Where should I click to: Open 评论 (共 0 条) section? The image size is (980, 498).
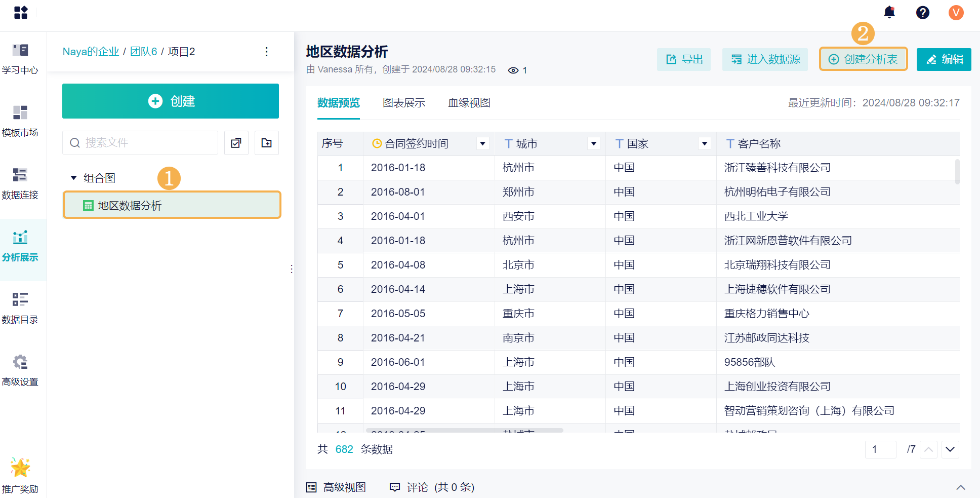(x=432, y=487)
